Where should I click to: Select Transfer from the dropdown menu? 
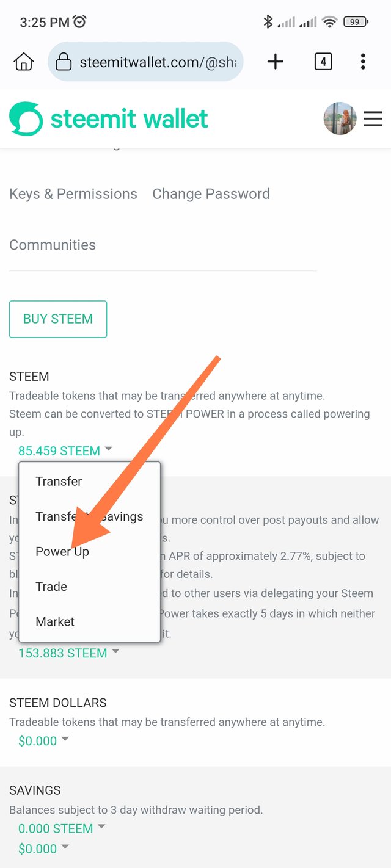(59, 481)
